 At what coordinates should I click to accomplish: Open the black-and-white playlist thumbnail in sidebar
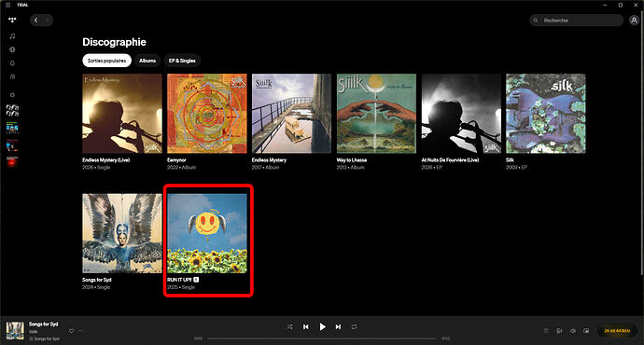[x=12, y=110]
